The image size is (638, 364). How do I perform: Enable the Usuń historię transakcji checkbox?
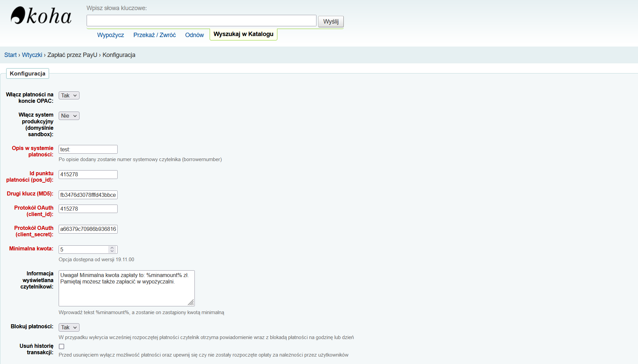62,346
